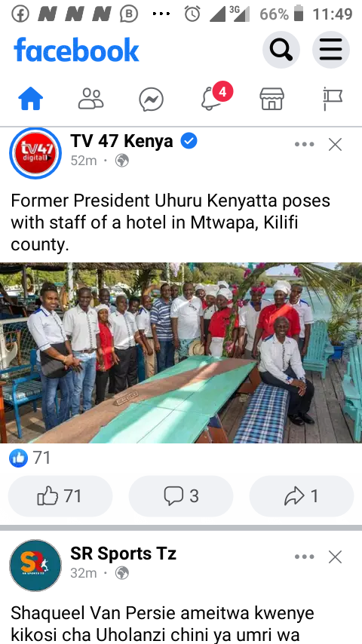This screenshot has width=362, height=644.
Task: Open the Friends tab icon
Action: [90, 99]
